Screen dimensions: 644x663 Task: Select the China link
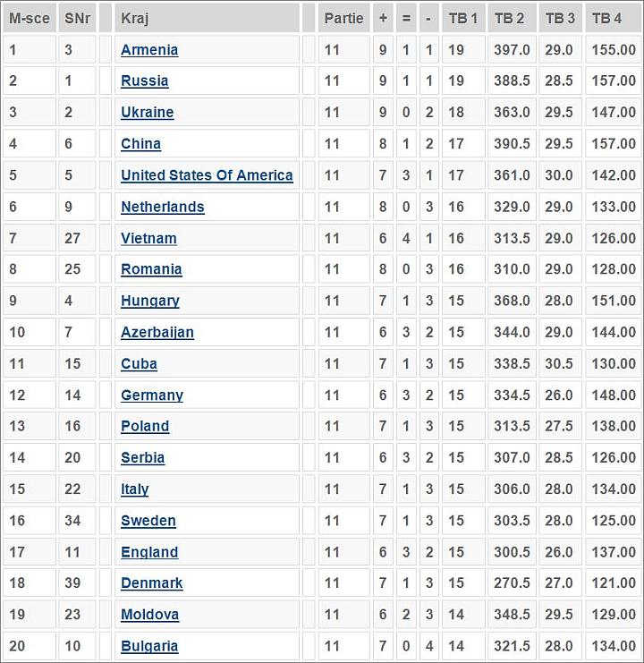coord(140,144)
